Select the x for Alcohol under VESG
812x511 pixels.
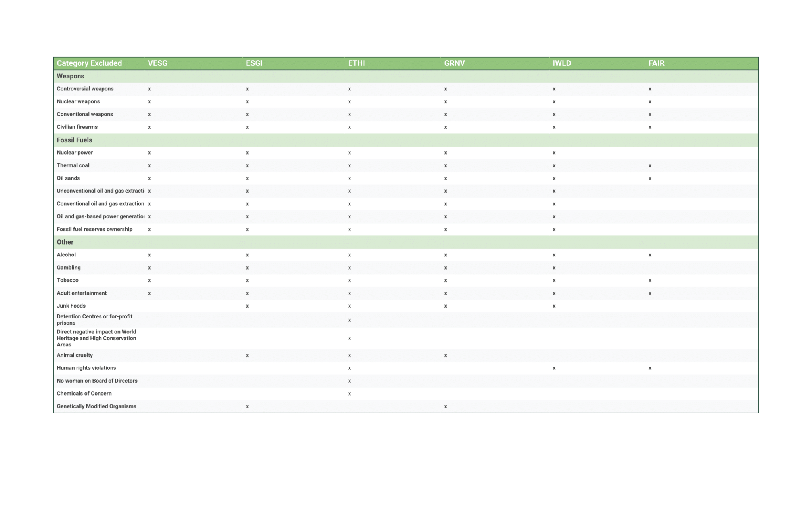pyautogui.click(x=149, y=255)
